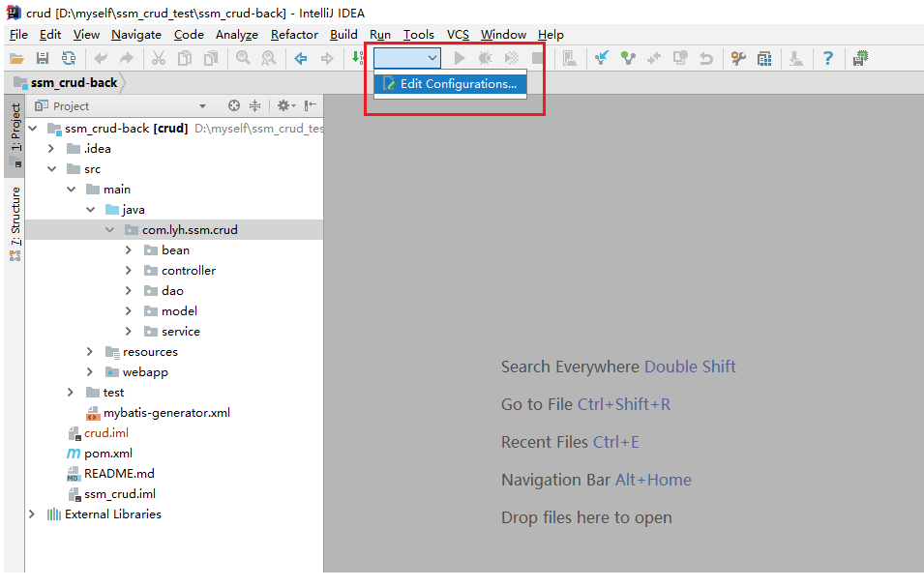Open the Navigate menu
This screenshot has height=587, width=924.
click(x=136, y=34)
